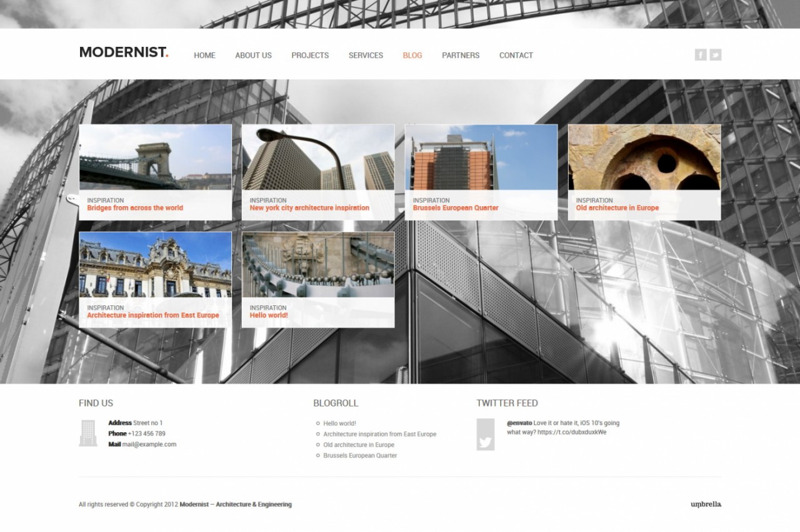This screenshot has width=800, height=532.
Task: Click the 'FIND US' heading
Action: (x=96, y=403)
